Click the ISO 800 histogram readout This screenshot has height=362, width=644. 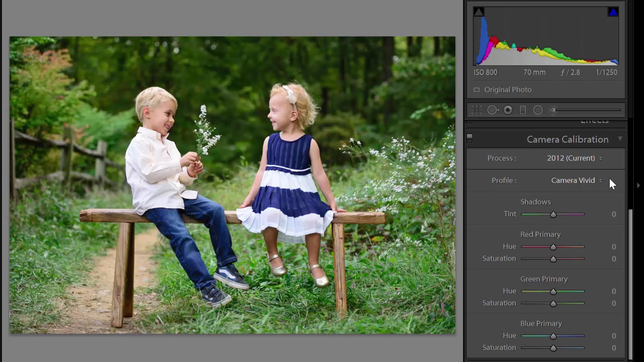485,72
